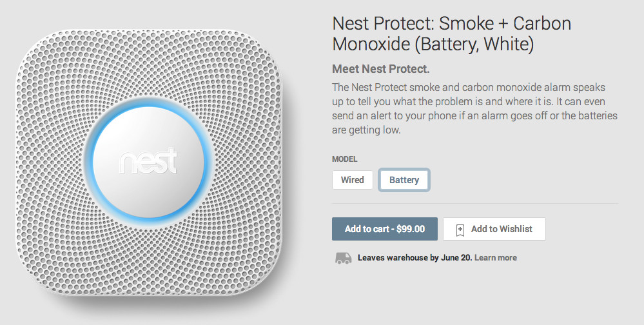The image size is (644, 325).
Task: Click the MODEL label above the options
Action: [x=345, y=159]
